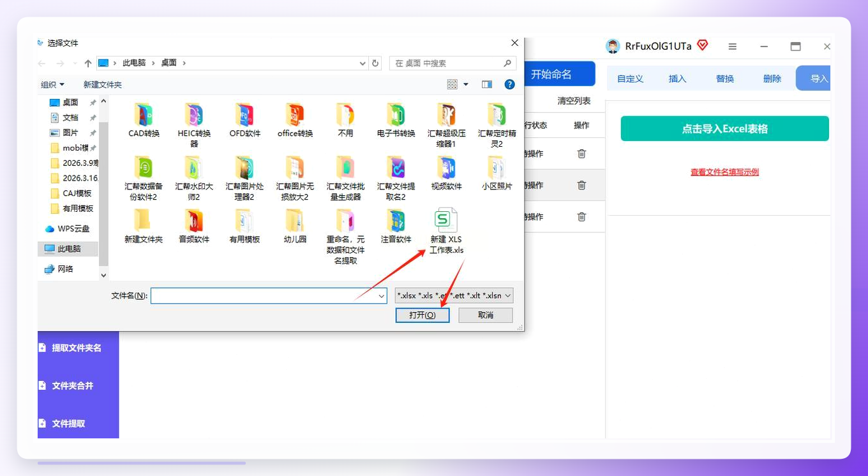The width and height of the screenshot is (868, 476).
Task: Refresh the current folder location
Action: [375, 63]
